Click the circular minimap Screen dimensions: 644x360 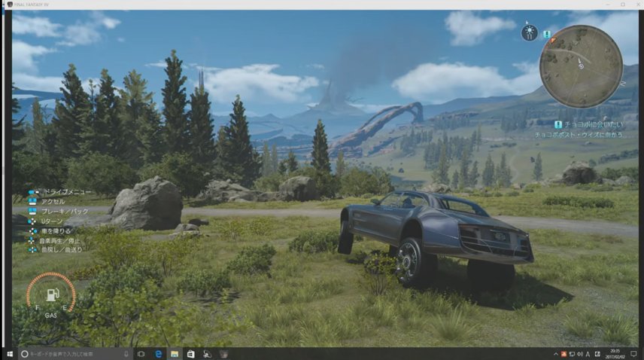[x=581, y=66]
